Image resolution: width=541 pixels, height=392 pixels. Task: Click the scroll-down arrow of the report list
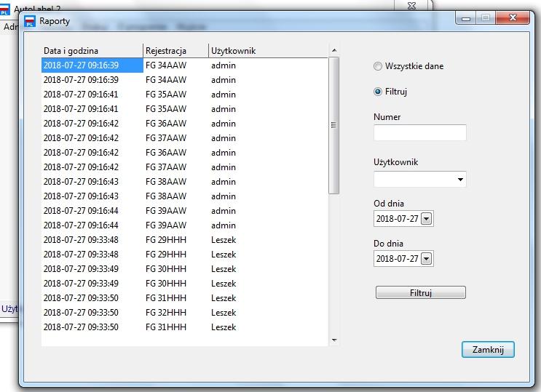coord(334,340)
